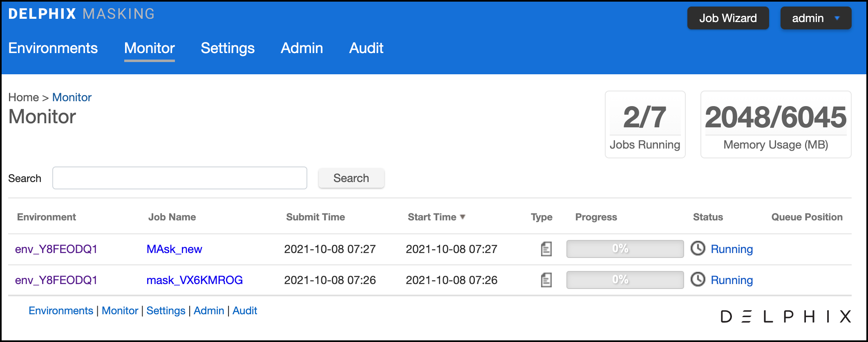Click the clock status icon for mask_VX6KMROG
Image resolution: width=868 pixels, height=342 pixels.
698,279
